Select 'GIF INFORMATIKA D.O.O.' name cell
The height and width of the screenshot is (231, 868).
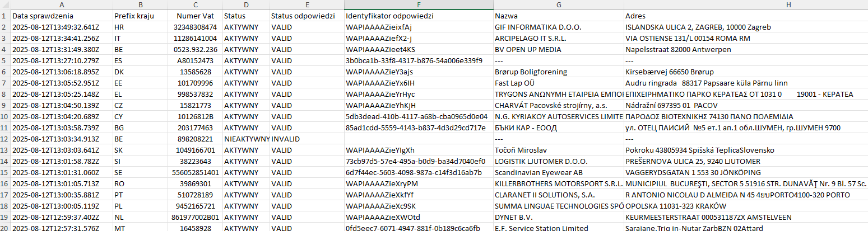pyautogui.click(x=558, y=27)
